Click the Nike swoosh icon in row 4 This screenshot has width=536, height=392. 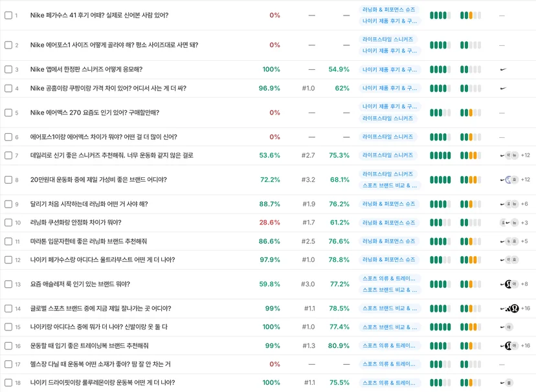point(503,89)
